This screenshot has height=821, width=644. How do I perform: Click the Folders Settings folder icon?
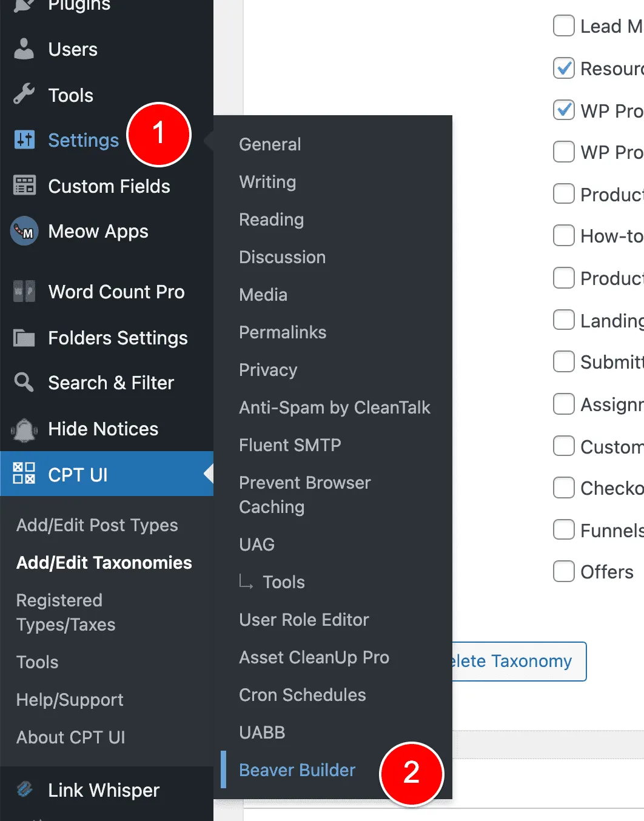click(x=24, y=337)
